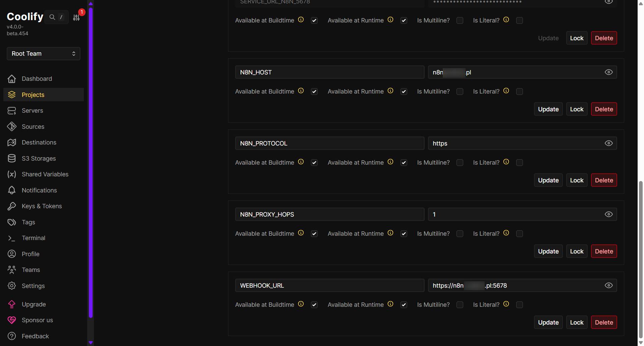Click the sidebar scrollbar down arrow

91,343
